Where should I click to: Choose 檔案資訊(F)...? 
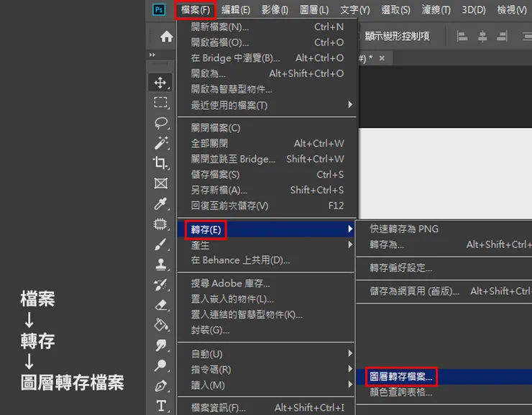point(266,408)
